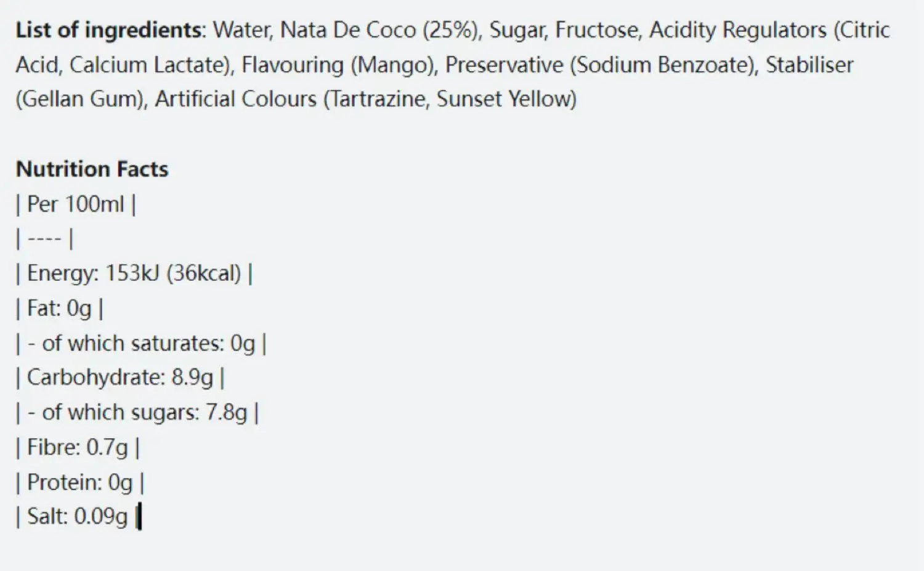Click the "Salt: 0.09g" line

coord(77,516)
